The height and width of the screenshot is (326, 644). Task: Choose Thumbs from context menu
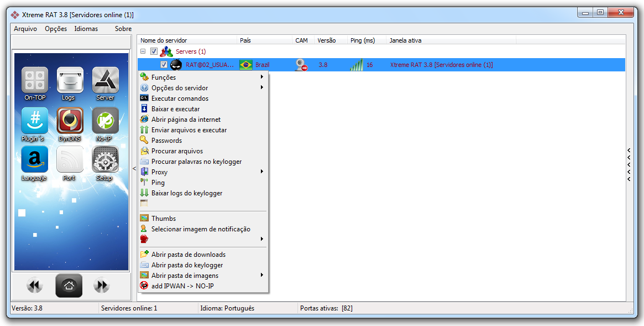203,218
